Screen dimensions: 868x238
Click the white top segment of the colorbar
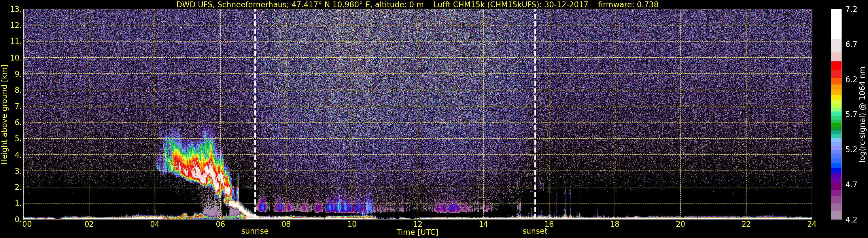836,24
